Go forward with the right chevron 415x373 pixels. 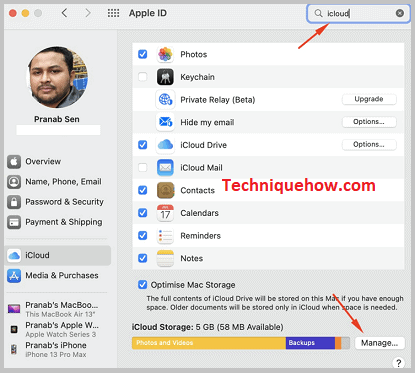tap(88, 13)
